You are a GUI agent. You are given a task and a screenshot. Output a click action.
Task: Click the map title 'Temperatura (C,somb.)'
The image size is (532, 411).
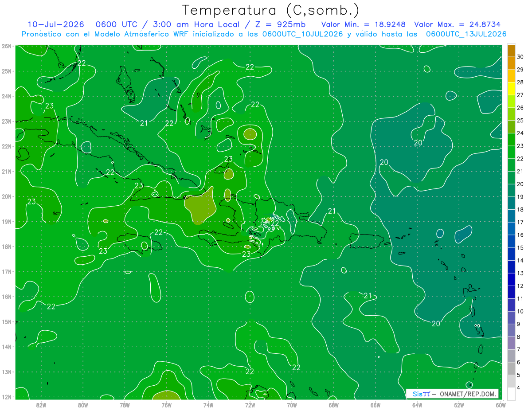pos(271,10)
